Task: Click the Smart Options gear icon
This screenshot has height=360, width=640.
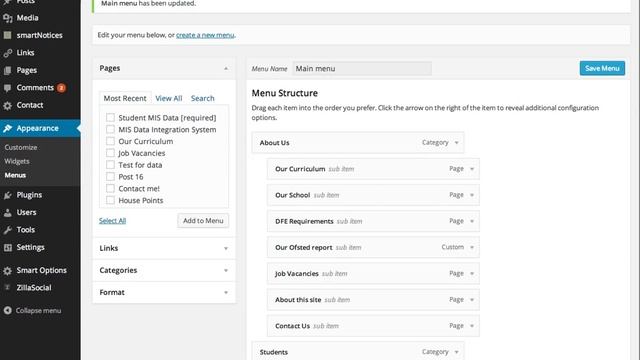Action: [7, 271]
